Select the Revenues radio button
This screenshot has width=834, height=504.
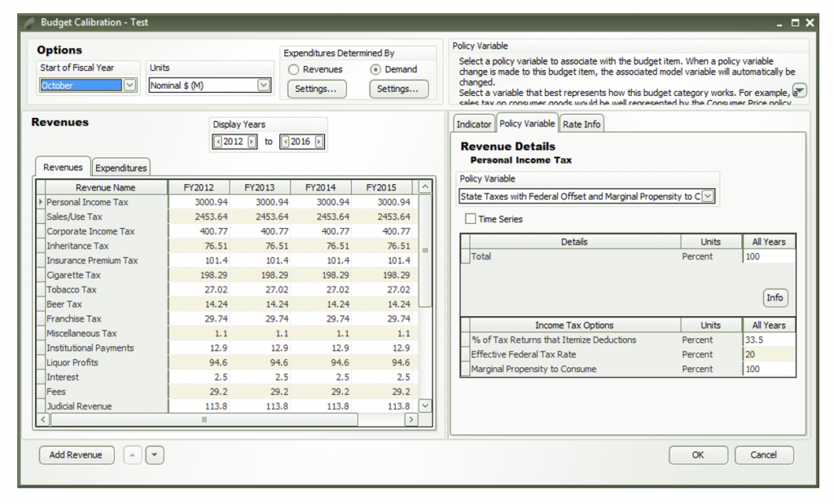click(x=293, y=70)
